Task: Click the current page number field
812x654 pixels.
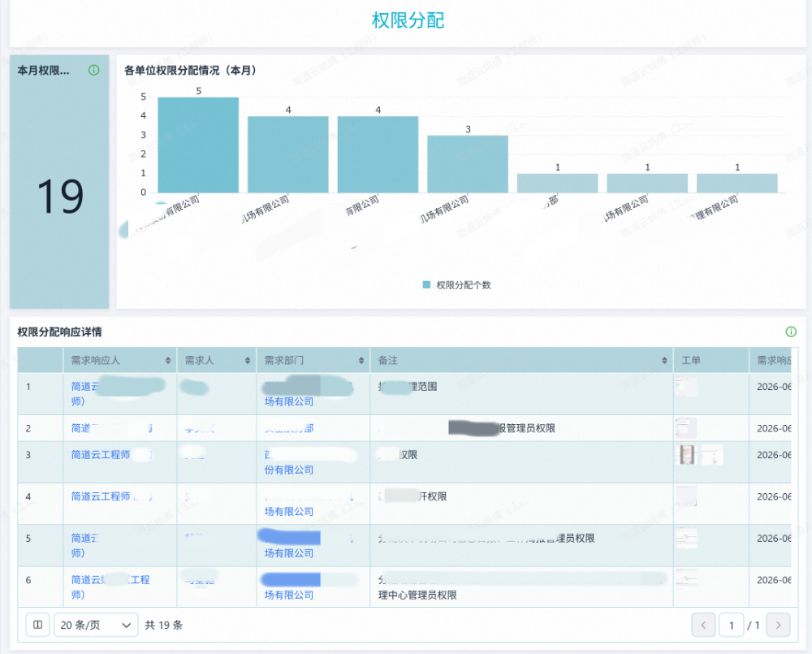Action: pos(732,625)
